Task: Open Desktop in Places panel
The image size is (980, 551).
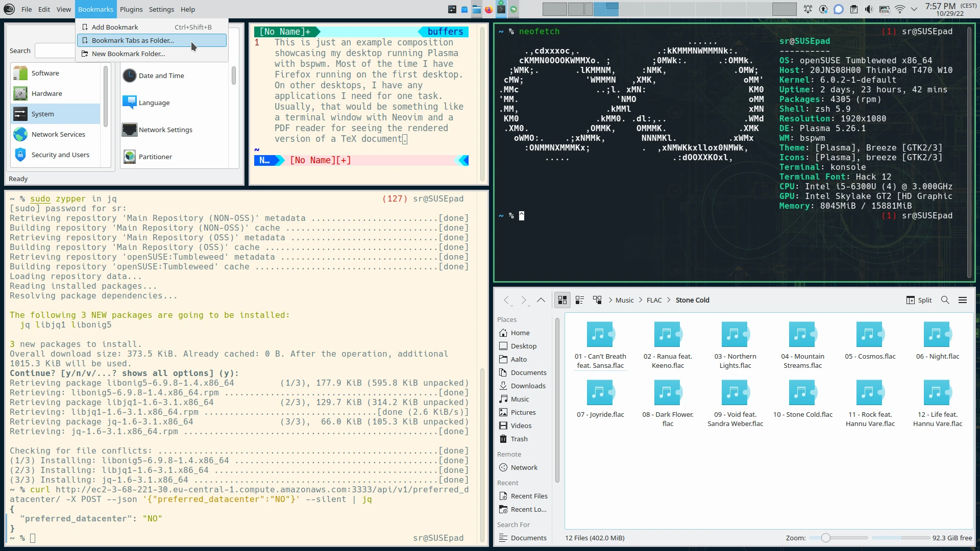Action: [x=524, y=346]
